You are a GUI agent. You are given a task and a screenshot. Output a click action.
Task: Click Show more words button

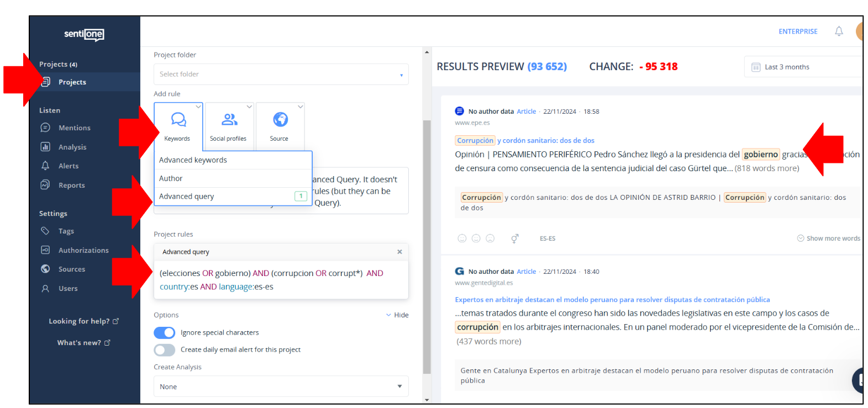[x=828, y=239]
